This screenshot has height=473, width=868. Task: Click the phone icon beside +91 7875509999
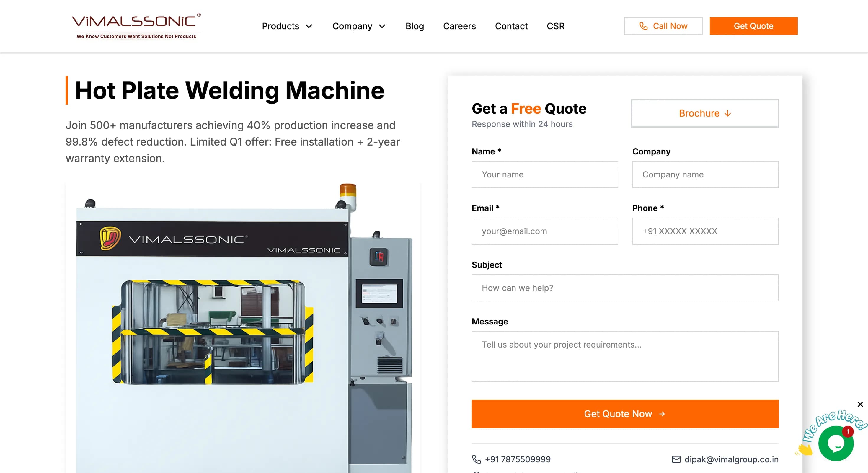coord(476,459)
